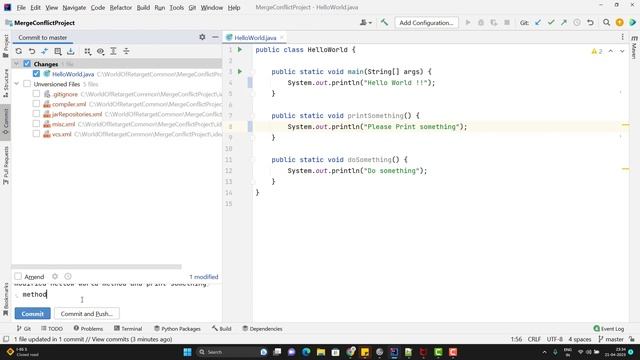This screenshot has height=360, width=640.
Task: Open master branch widget in status bar
Action: 611,339
